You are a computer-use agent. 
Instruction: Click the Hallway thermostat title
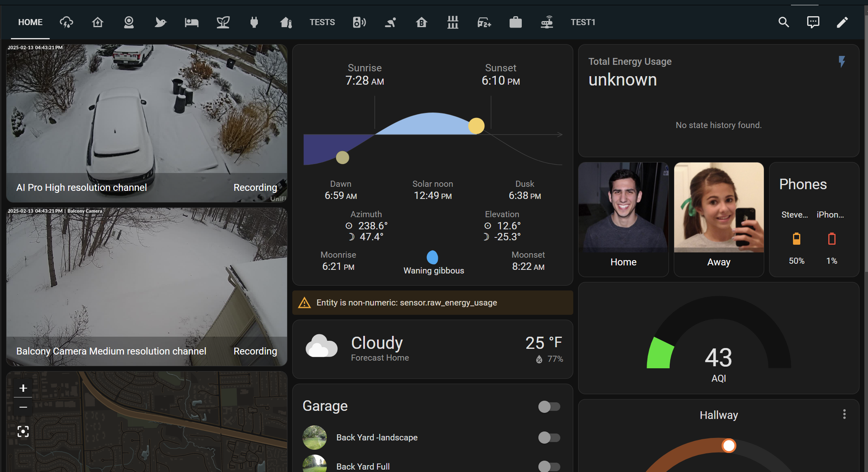(719, 415)
